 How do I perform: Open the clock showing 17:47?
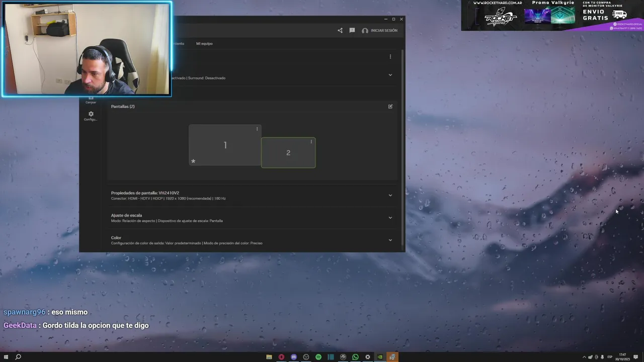623,357
